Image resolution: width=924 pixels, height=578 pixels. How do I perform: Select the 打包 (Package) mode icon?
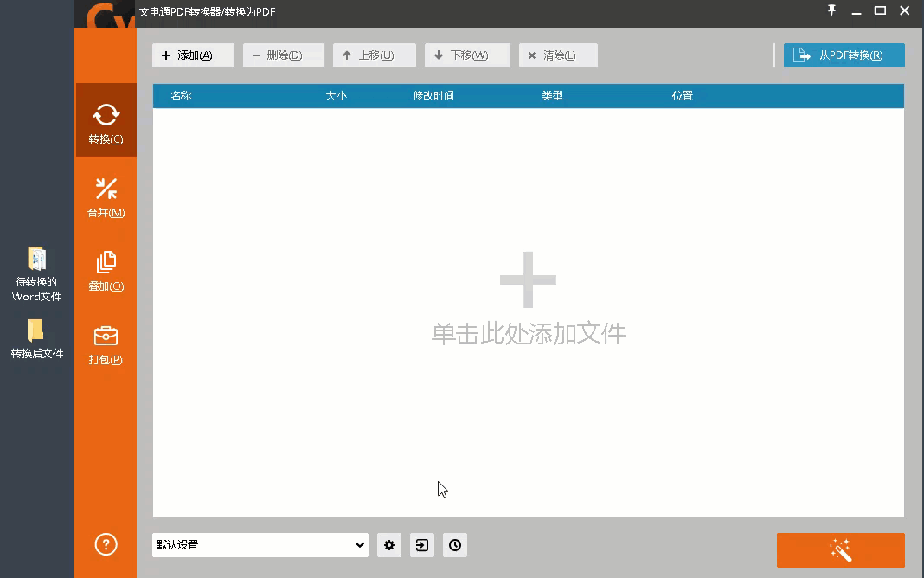[106, 345]
